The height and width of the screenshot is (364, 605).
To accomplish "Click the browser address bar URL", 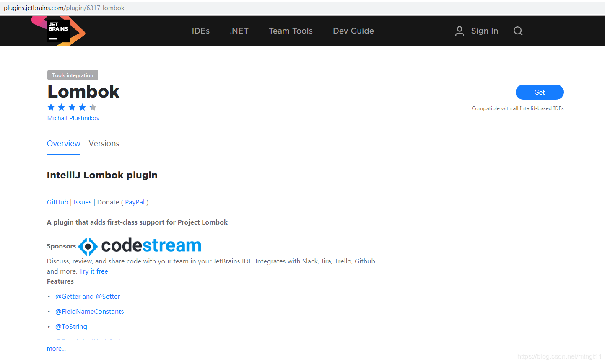I will tap(64, 8).
